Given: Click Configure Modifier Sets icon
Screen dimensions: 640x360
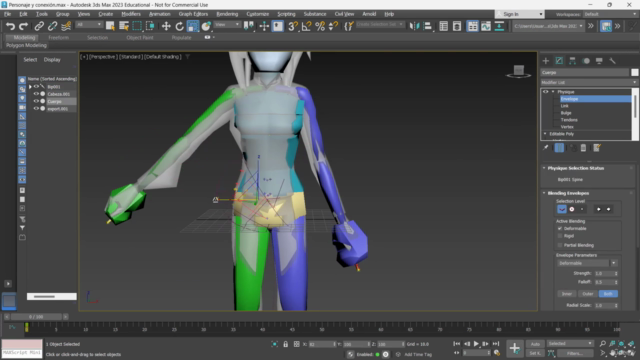Looking at the screenshot, I should 597,148.
